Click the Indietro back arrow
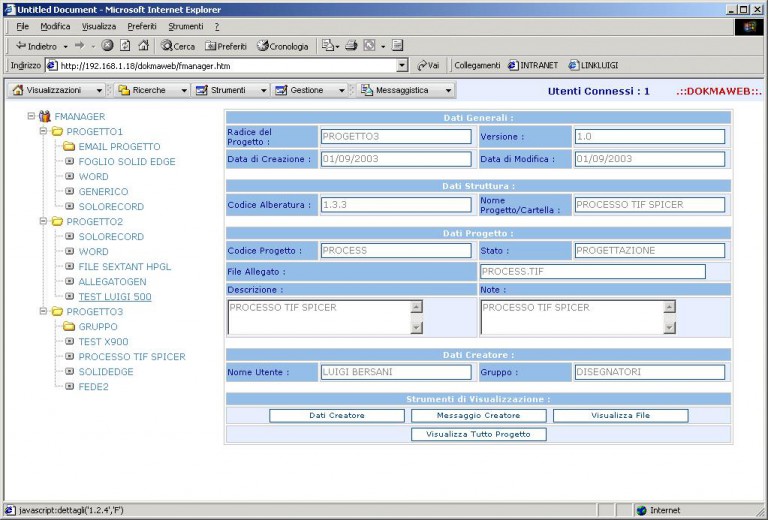 36,46
